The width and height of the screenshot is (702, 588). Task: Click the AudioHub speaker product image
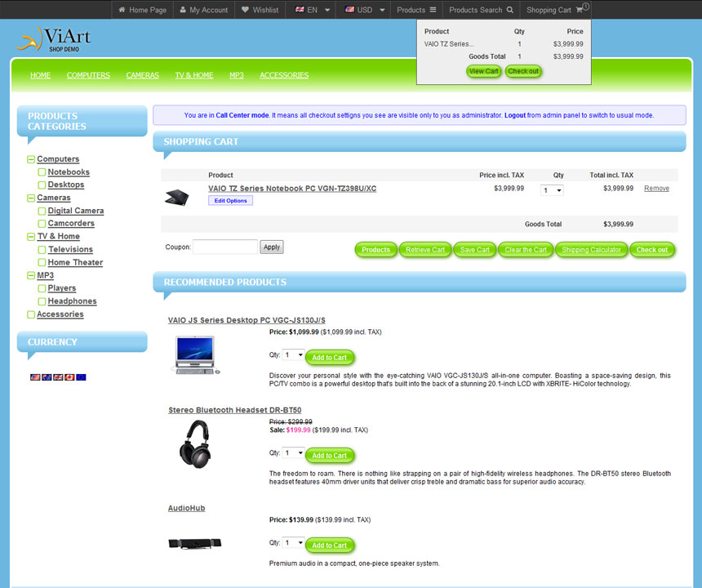click(195, 543)
